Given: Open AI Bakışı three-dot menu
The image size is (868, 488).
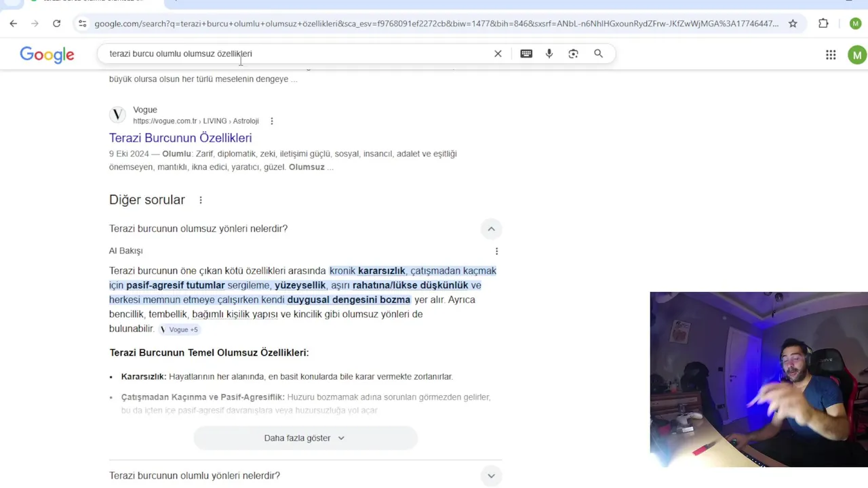Looking at the screenshot, I should tap(496, 251).
